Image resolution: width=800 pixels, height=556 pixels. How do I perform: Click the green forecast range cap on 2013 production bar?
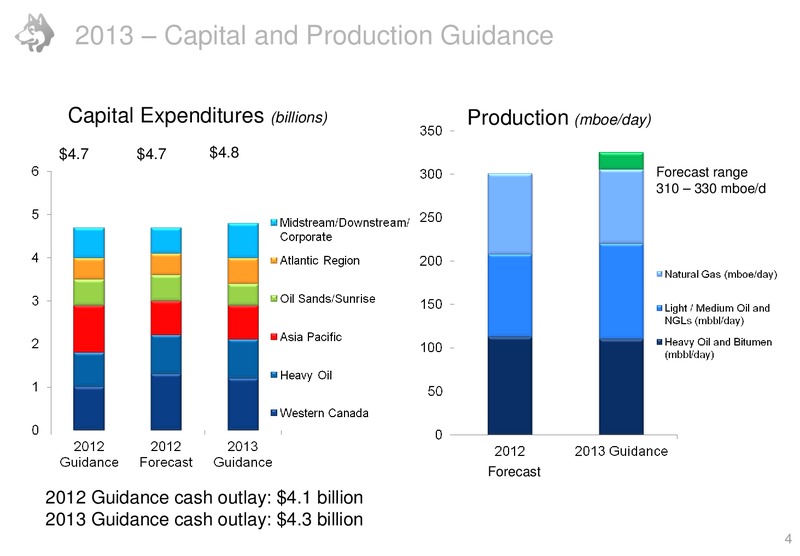[x=621, y=161]
